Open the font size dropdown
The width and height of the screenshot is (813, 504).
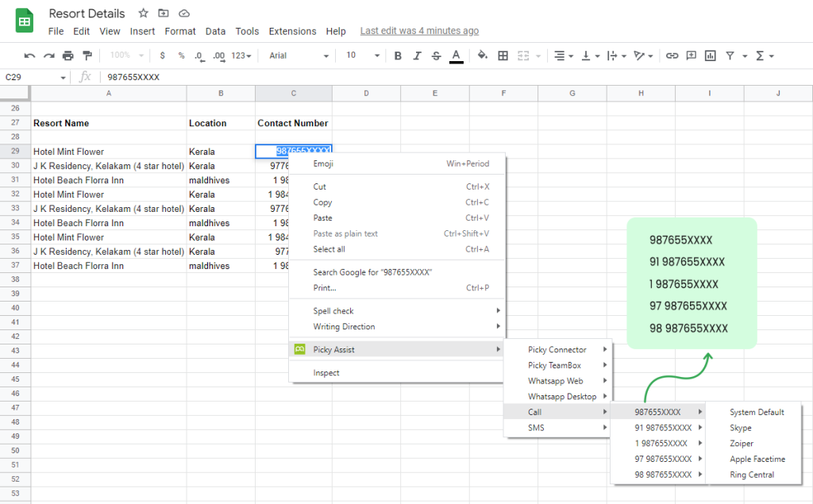pyautogui.click(x=362, y=56)
